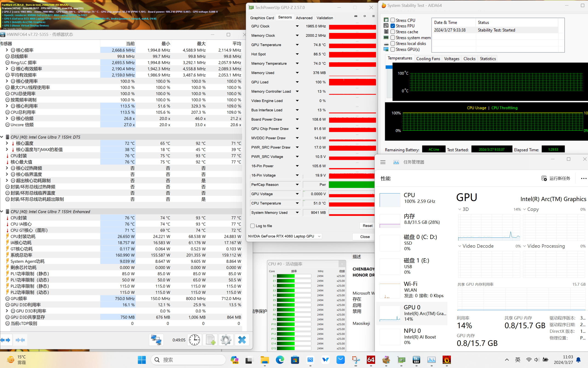Enable Stress CPU checkbox in AIDA64

point(393,20)
